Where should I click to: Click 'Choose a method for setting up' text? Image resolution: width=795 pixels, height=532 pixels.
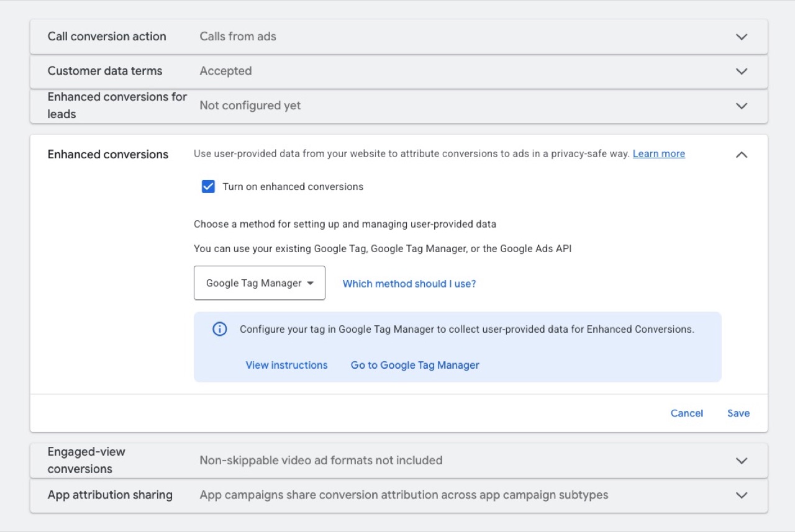345,224
